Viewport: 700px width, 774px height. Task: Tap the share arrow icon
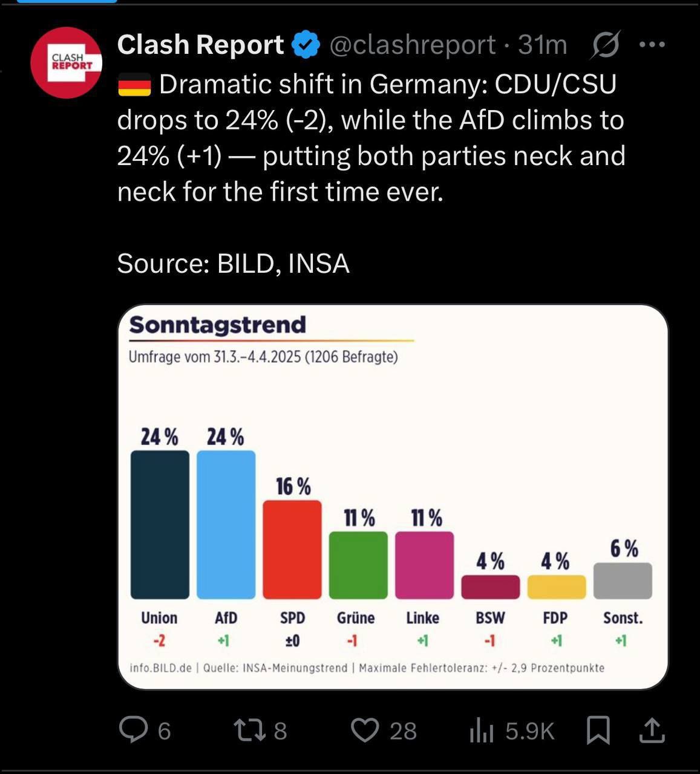pyautogui.click(x=652, y=730)
